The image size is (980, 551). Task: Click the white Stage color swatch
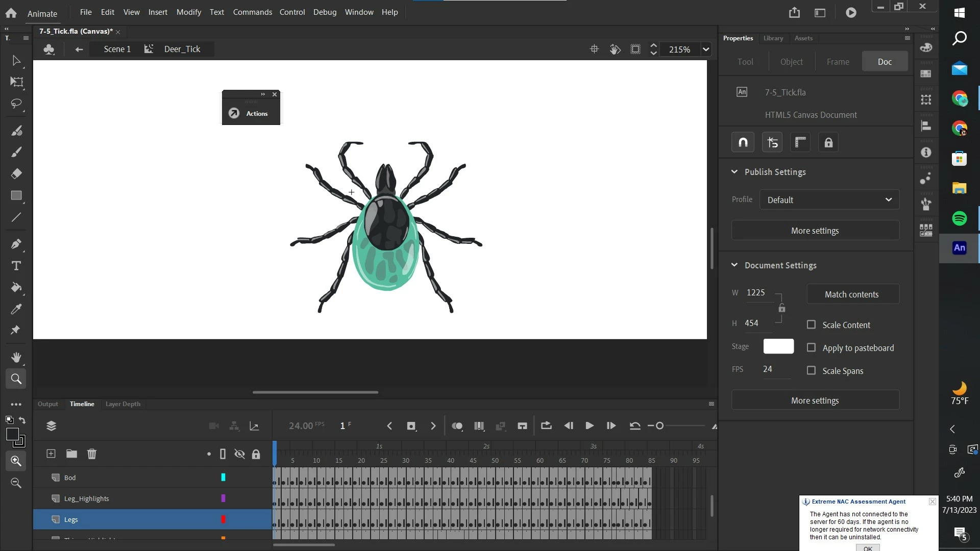point(778,346)
